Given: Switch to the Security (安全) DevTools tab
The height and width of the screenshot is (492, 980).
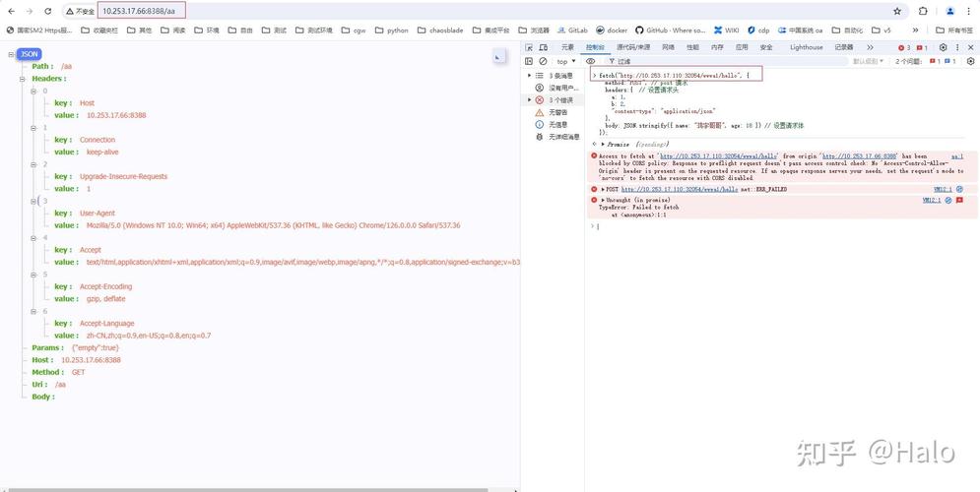Looking at the screenshot, I should point(765,47).
